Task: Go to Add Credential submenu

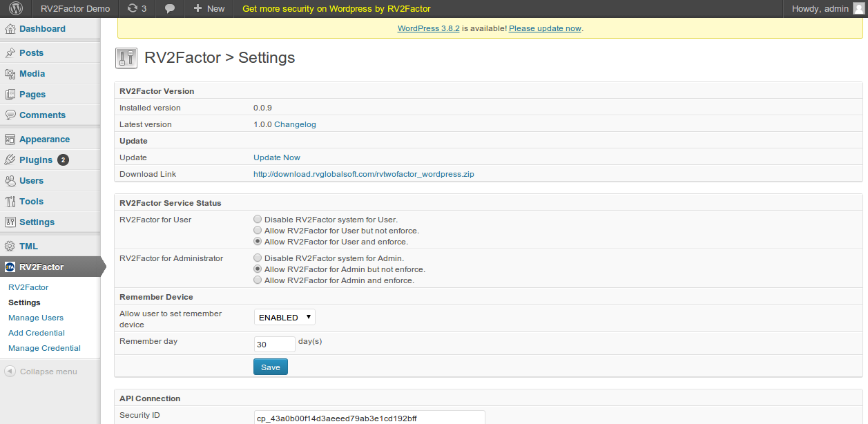Action: tap(37, 333)
